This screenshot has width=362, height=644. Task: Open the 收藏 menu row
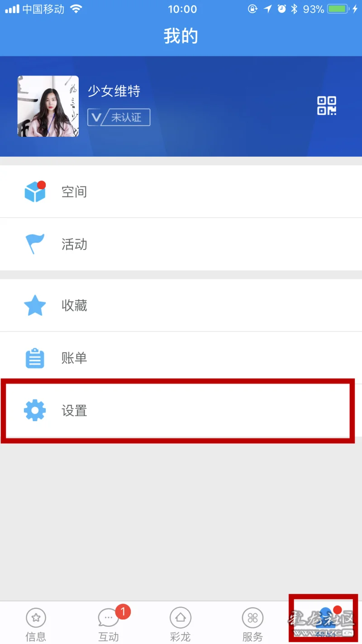(181, 305)
